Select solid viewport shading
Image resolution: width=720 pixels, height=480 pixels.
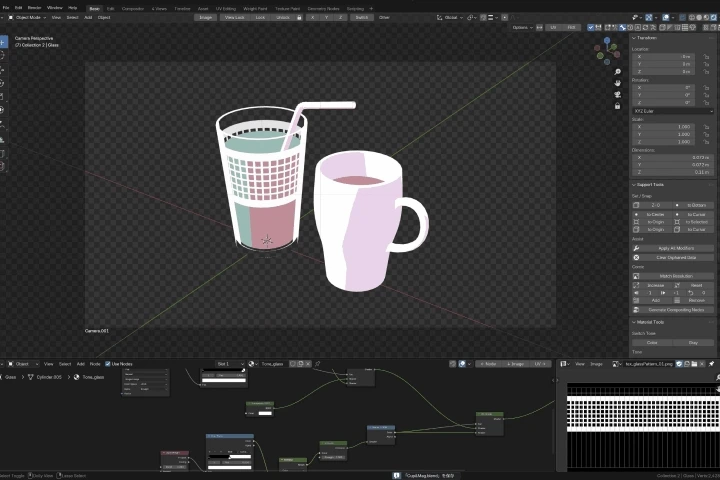pyautogui.click(x=699, y=17)
